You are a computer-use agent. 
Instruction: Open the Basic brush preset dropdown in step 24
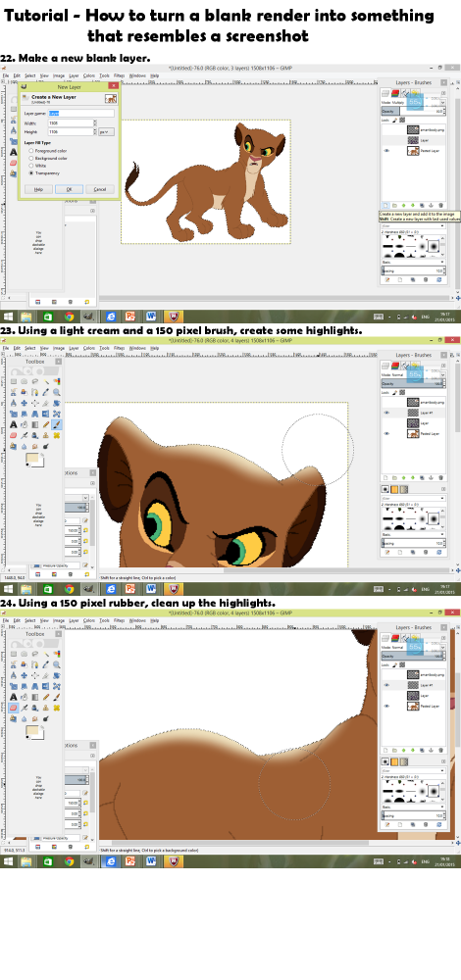tap(414, 807)
